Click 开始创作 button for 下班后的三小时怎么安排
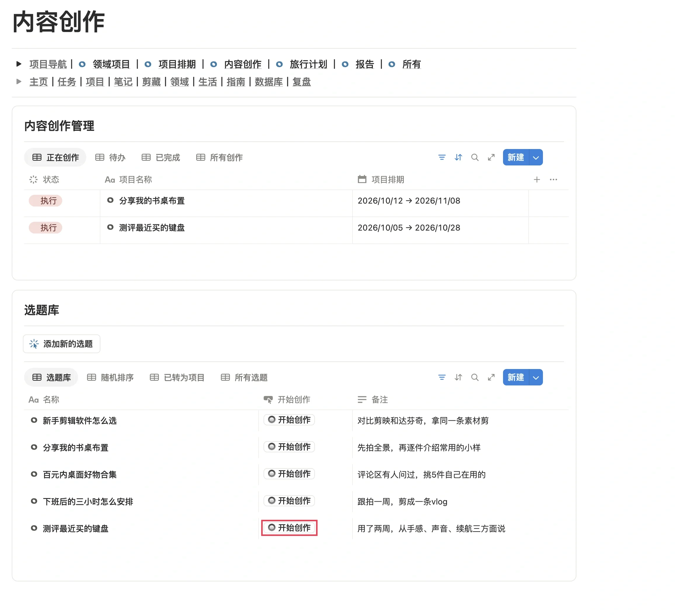 click(289, 500)
